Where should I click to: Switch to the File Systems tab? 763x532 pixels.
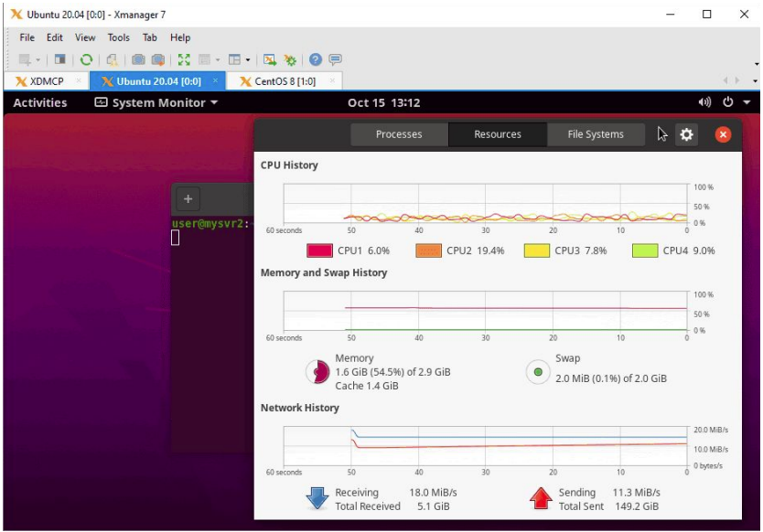point(596,134)
